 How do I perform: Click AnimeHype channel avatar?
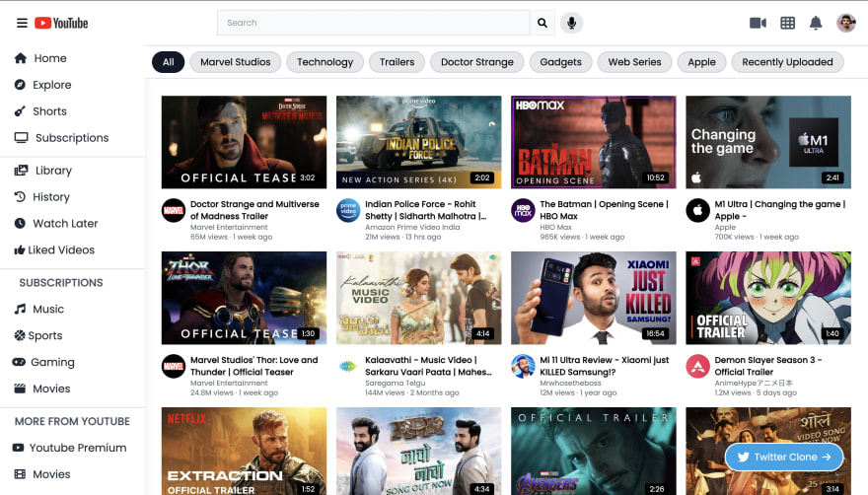pyautogui.click(x=697, y=367)
